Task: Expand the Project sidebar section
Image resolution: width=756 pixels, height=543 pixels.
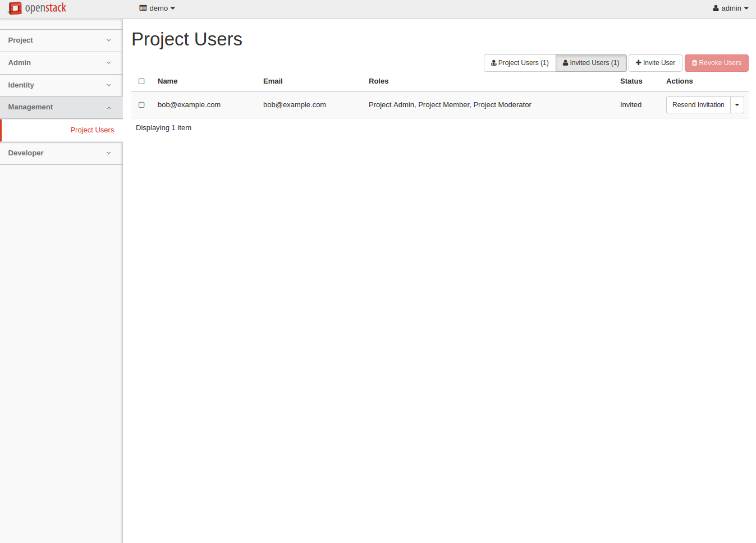Action: click(x=61, y=40)
